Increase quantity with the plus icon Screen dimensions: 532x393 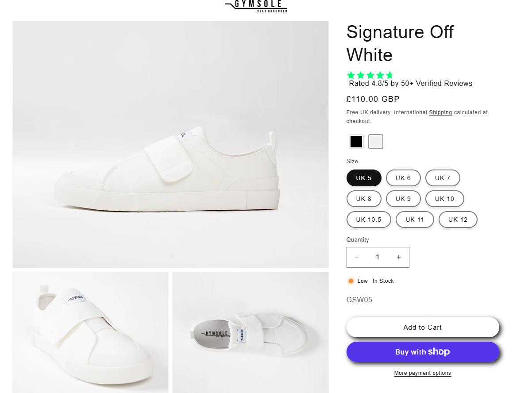pyautogui.click(x=399, y=257)
